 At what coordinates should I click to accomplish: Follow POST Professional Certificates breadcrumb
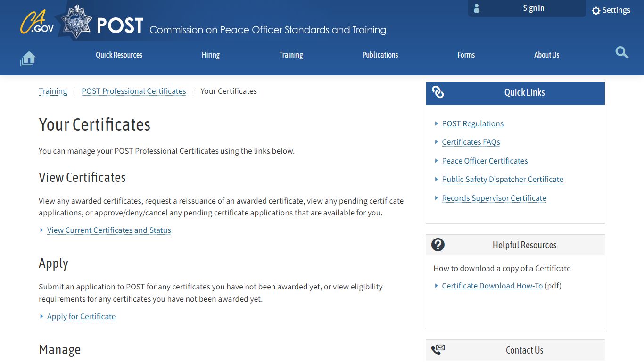(x=134, y=91)
